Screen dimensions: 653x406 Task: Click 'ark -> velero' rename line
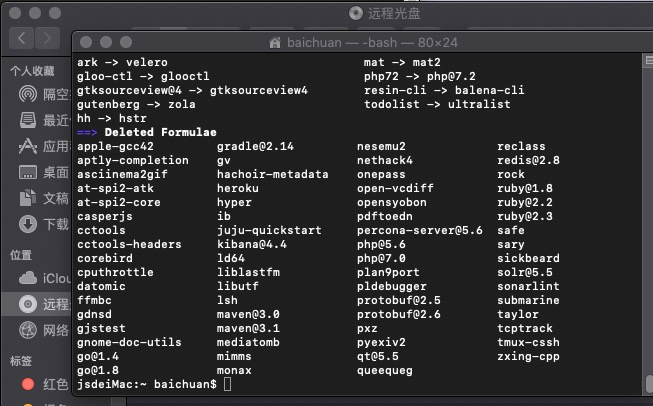pyautogui.click(x=122, y=62)
